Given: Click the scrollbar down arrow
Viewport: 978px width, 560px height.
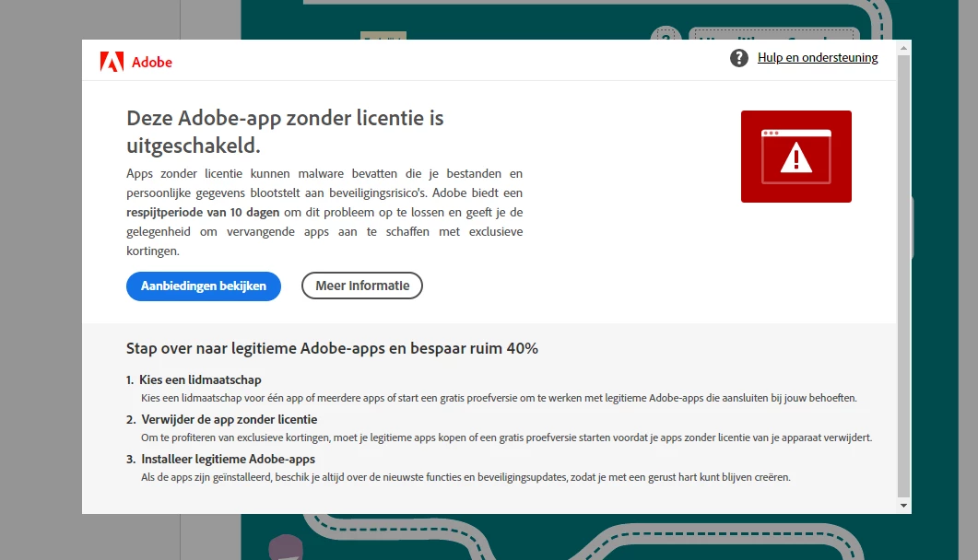Looking at the screenshot, I should point(903,505).
